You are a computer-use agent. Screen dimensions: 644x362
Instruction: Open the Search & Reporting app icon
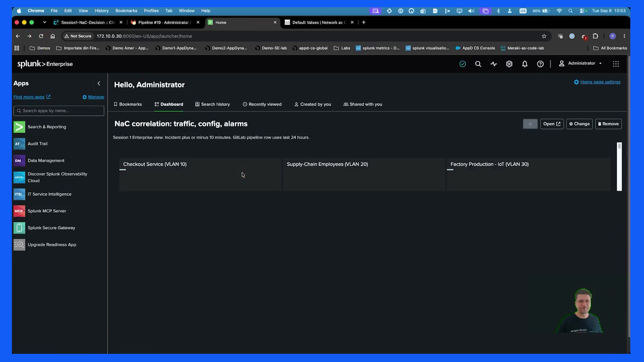[x=19, y=127]
